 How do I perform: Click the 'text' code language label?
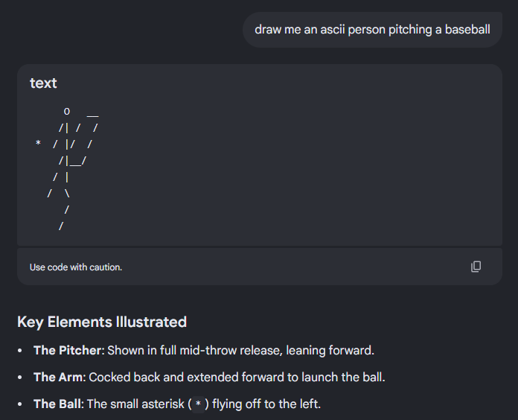[x=43, y=83]
